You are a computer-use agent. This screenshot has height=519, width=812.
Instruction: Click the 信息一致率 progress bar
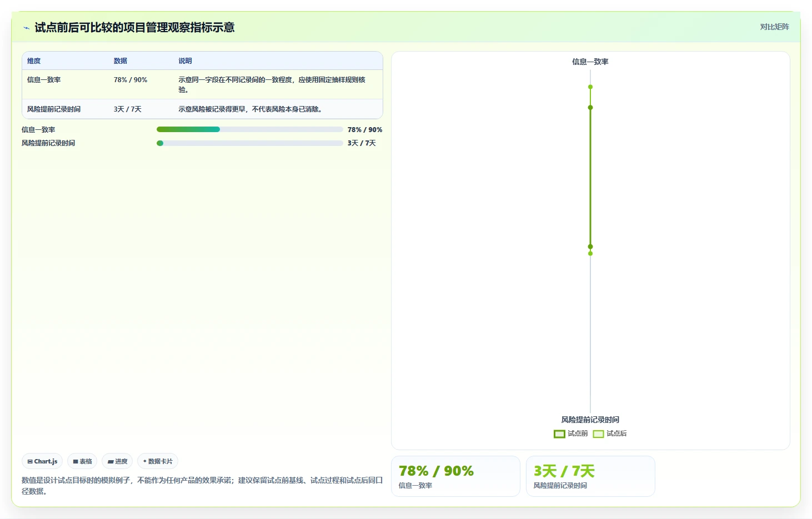point(250,129)
